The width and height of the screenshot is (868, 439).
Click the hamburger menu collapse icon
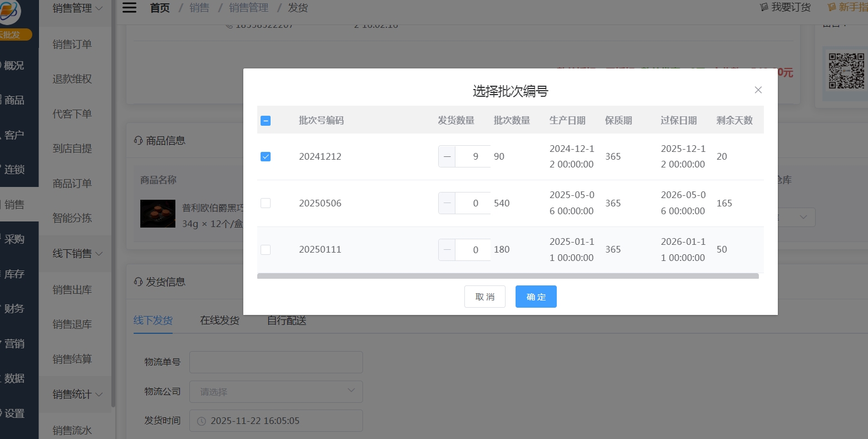129,8
